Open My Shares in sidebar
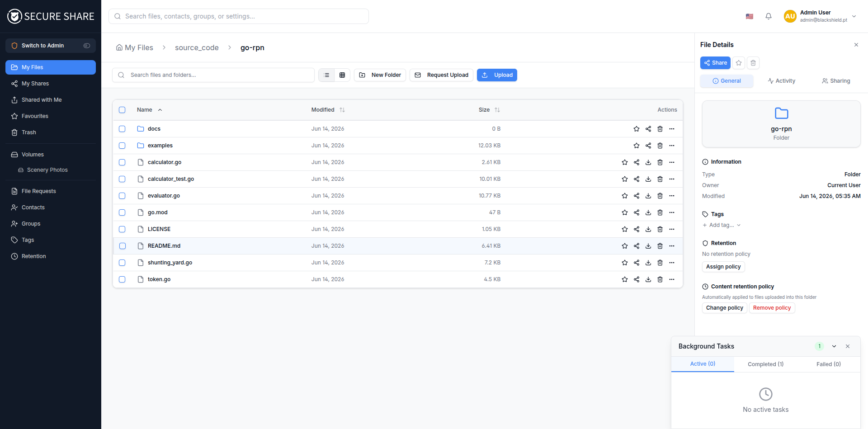This screenshot has height=429, width=868. (x=51, y=84)
